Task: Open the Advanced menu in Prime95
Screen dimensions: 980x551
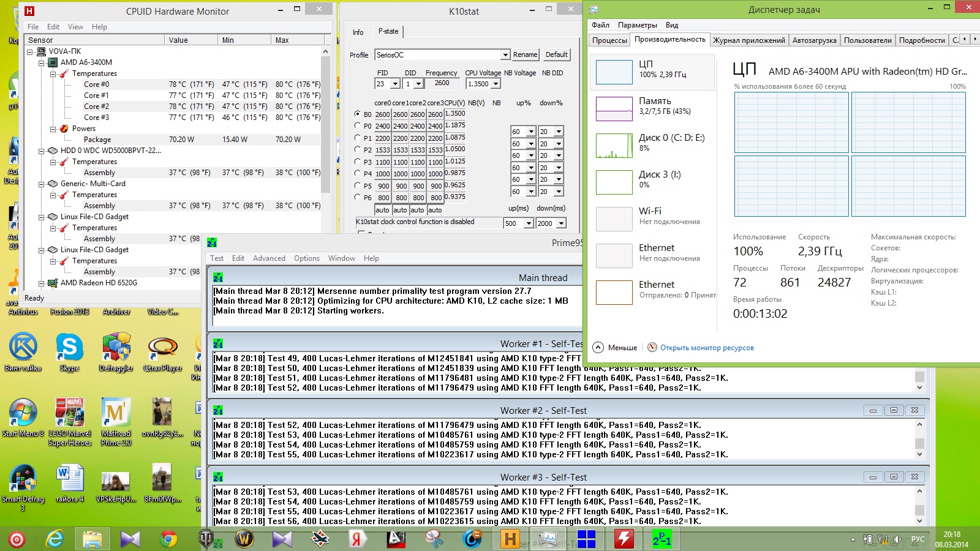Action: (269, 258)
